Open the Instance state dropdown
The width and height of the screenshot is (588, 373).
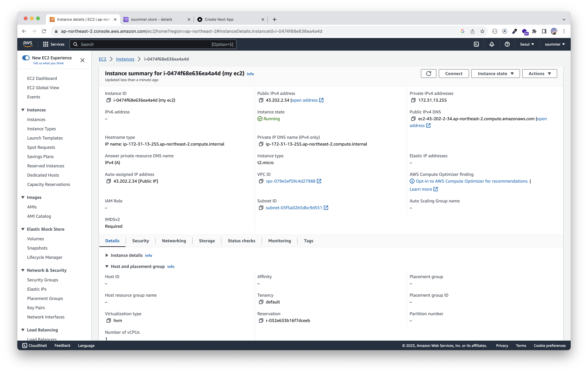(x=495, y=74)
